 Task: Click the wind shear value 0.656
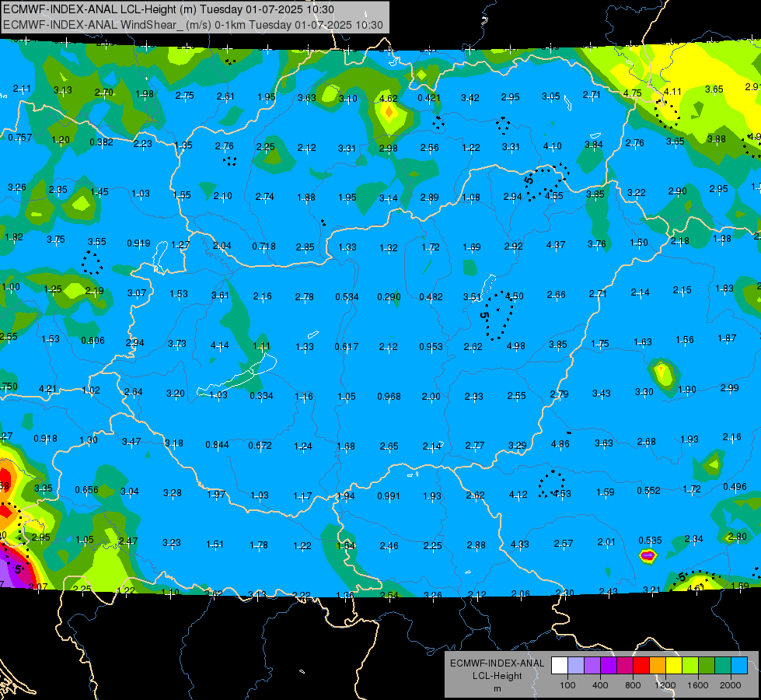[86, 490]
